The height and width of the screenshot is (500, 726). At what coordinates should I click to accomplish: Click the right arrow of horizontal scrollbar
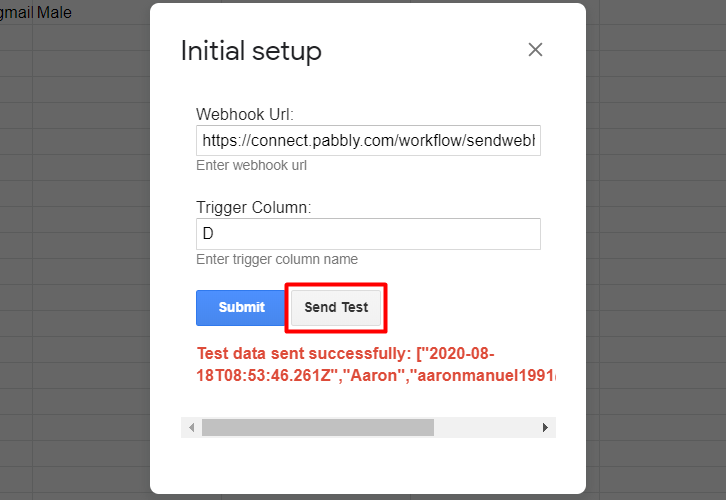click(x=545, y=427)
